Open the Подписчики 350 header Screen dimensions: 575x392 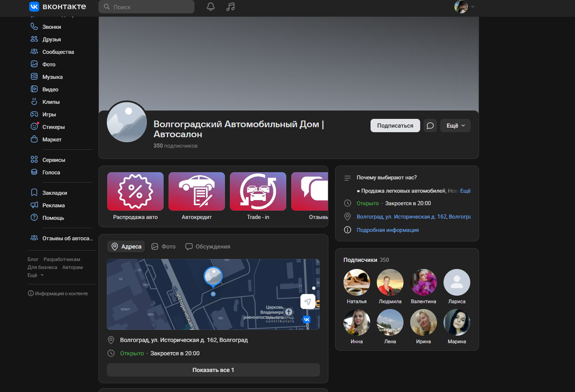pos(366,260)
